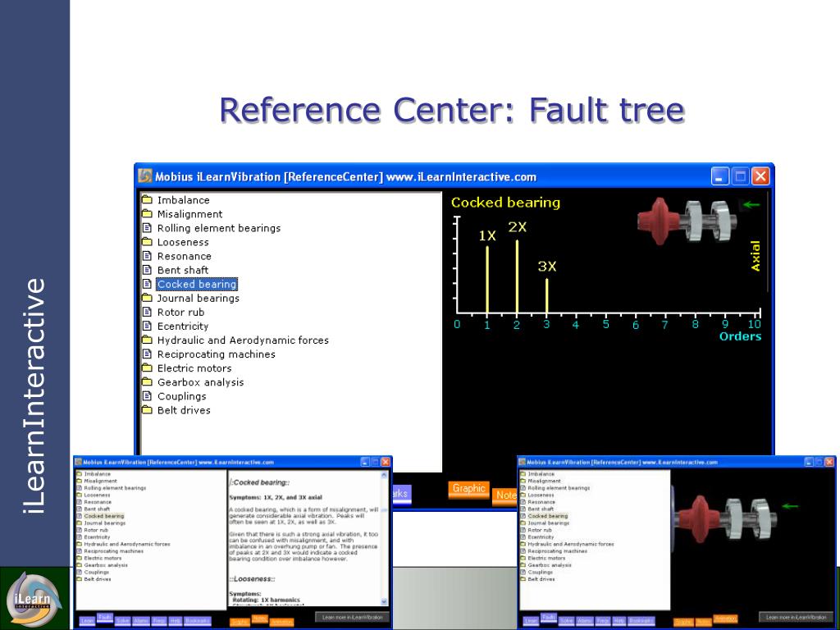This screenshot has height=630, width=840.
Task: Click the 1X peak in the spectrum graph
Action: point(487,279)
